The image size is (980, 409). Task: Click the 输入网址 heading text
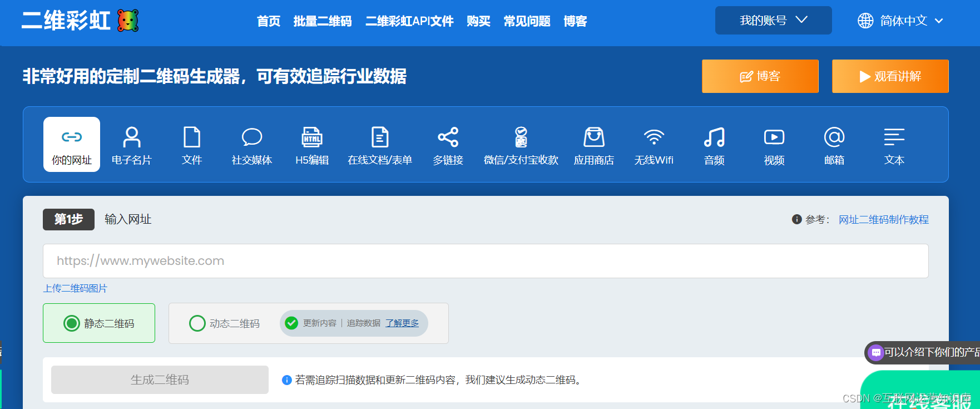point(128,219)
